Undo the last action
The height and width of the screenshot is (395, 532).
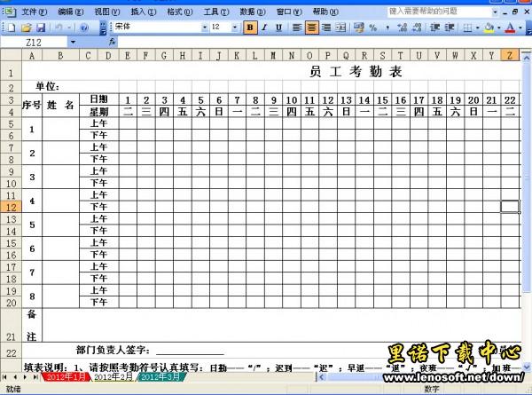(59, 28)
